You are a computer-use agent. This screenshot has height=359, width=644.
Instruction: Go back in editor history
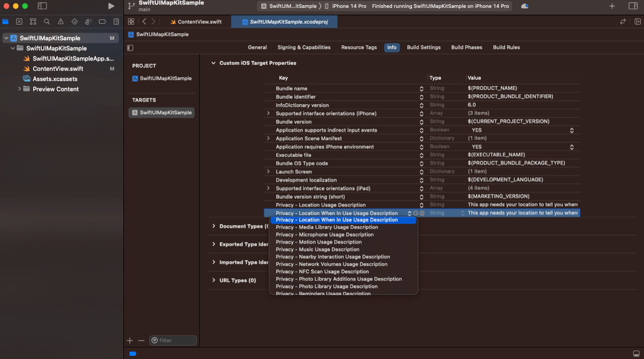(x=144, y=22)
